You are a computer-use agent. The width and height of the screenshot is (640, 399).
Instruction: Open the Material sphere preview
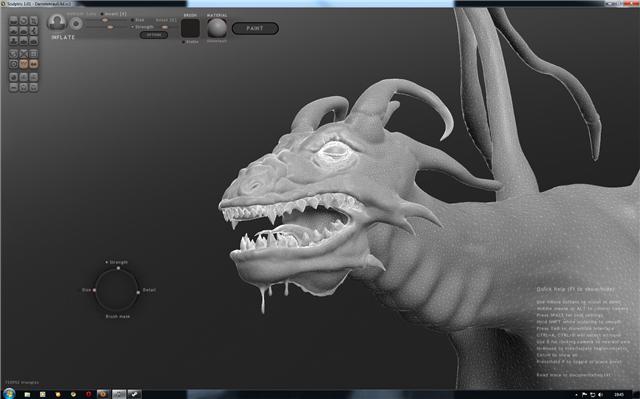tap(217, 28)
